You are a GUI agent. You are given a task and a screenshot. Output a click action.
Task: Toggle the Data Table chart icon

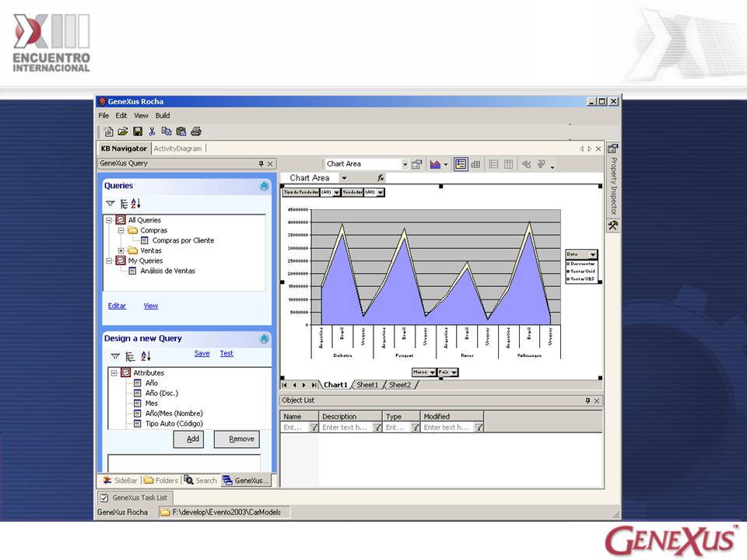(475, 164)
